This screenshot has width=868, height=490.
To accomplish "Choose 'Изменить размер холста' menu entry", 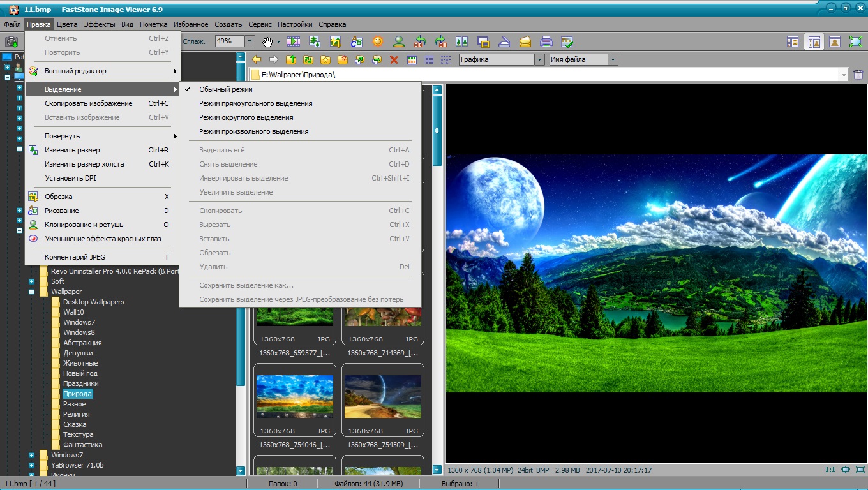I will click(x=84, y=164).
